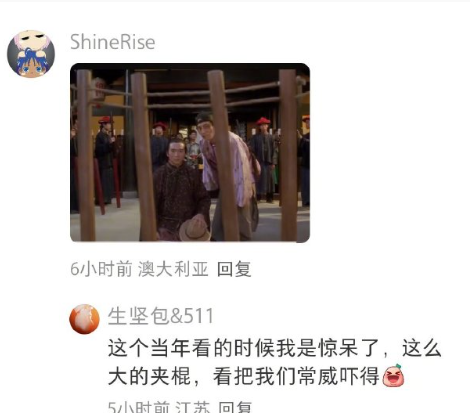Open 生坚包&511's orange avatar
This screenshot has height=413, width=470.
point(84,319)
